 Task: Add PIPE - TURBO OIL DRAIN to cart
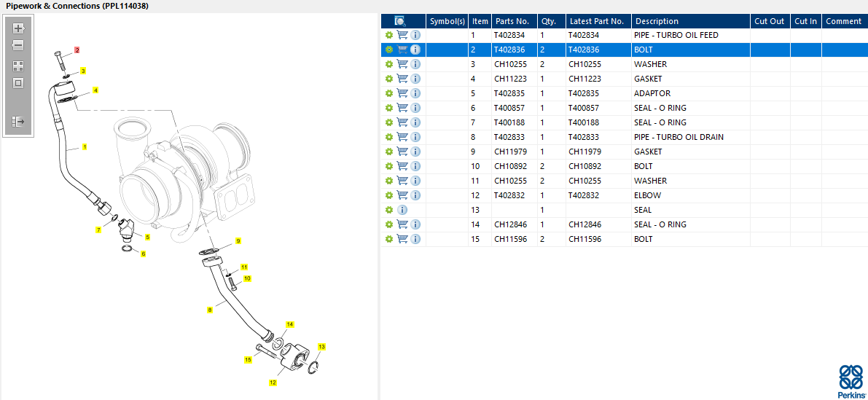[402, 137]
